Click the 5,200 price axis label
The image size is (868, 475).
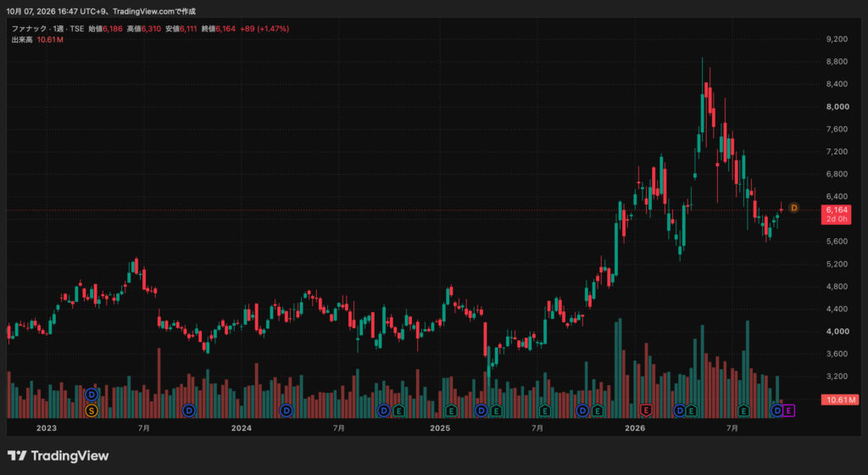[x=837, y=264]
